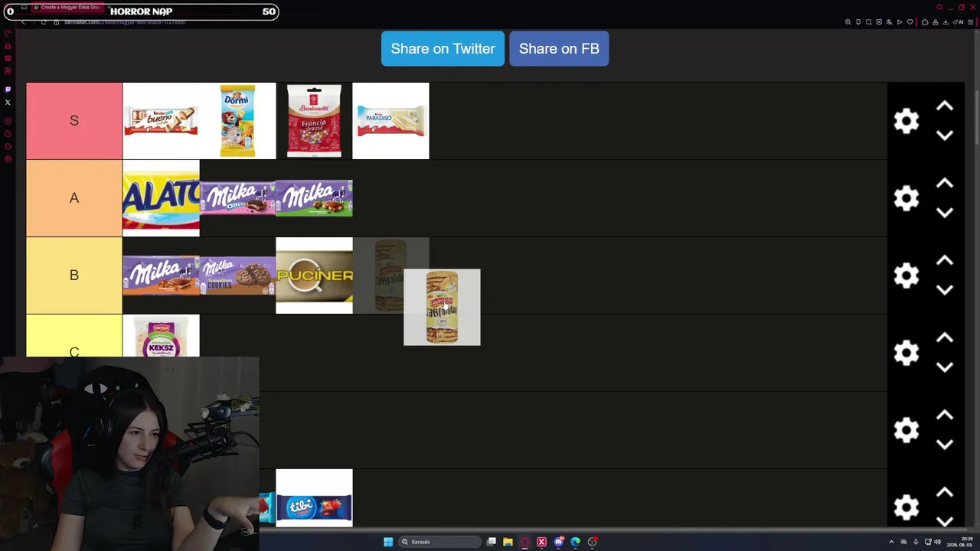The height and width of the screenshot is (551, 980).
Task: Click the B tier label
Action: 74,275
